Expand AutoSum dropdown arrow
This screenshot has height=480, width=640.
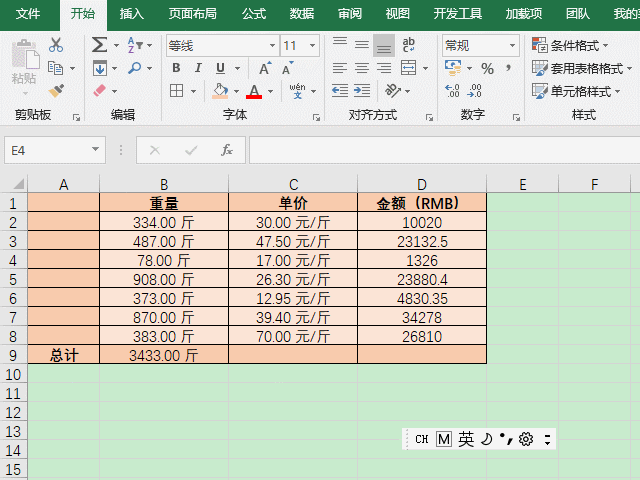click(116, 45)
